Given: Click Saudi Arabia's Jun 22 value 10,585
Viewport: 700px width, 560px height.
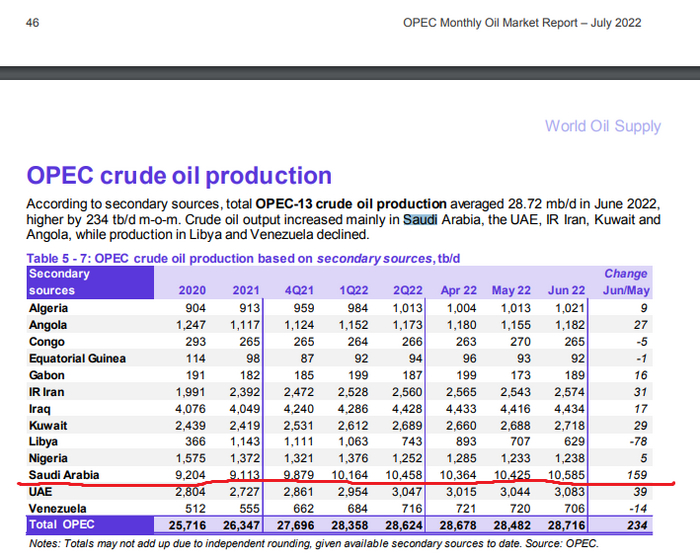Looking at the screenshot, I should 567,475.
